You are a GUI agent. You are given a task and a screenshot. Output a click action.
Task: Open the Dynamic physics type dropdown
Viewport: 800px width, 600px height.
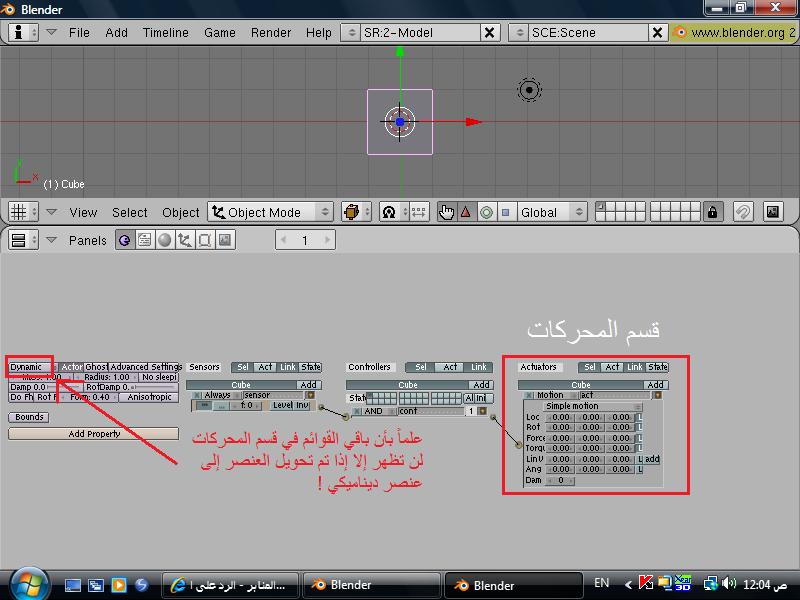point(31,367)
